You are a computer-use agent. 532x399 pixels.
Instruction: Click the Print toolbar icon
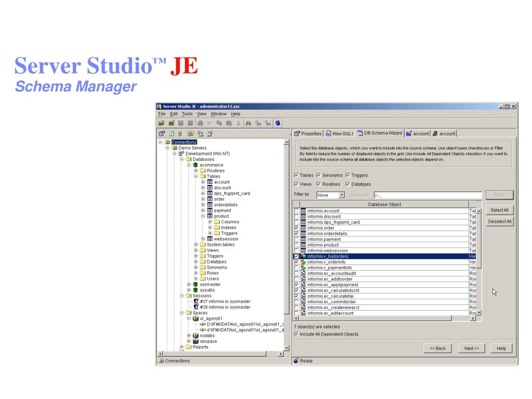(200, 123)
